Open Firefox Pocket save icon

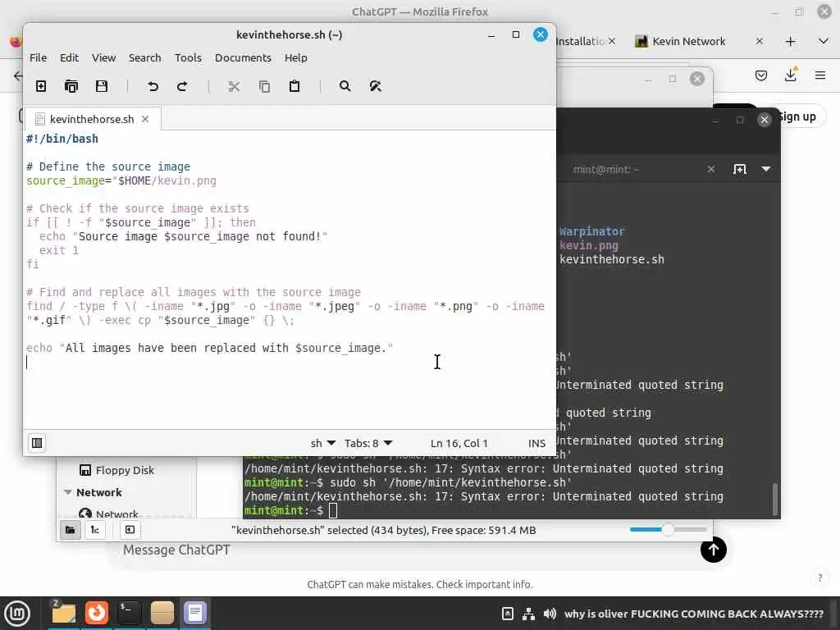pos(760,75)
